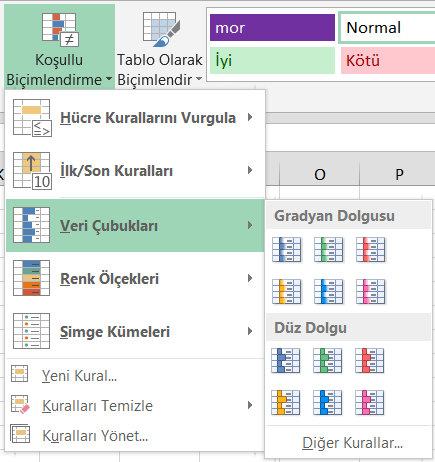
Task: Apply orange gradient data bar
Action: [287, 292]
